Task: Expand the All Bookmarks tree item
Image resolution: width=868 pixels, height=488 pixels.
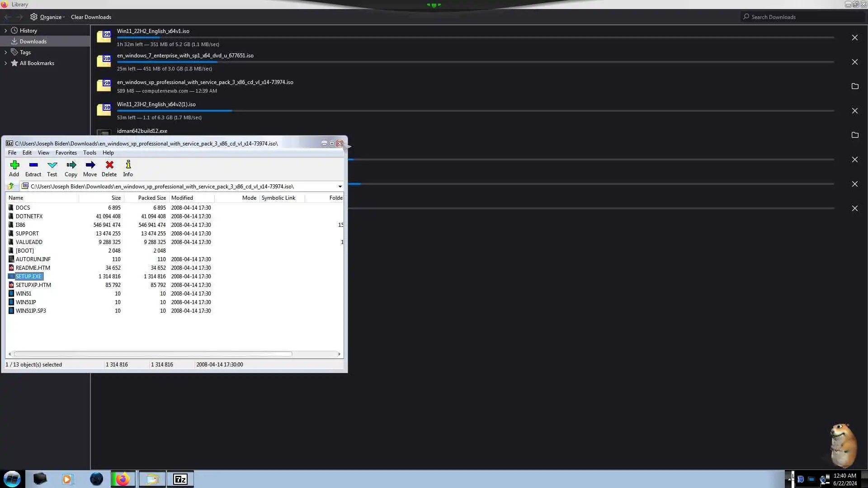Action: pos(5,63)
